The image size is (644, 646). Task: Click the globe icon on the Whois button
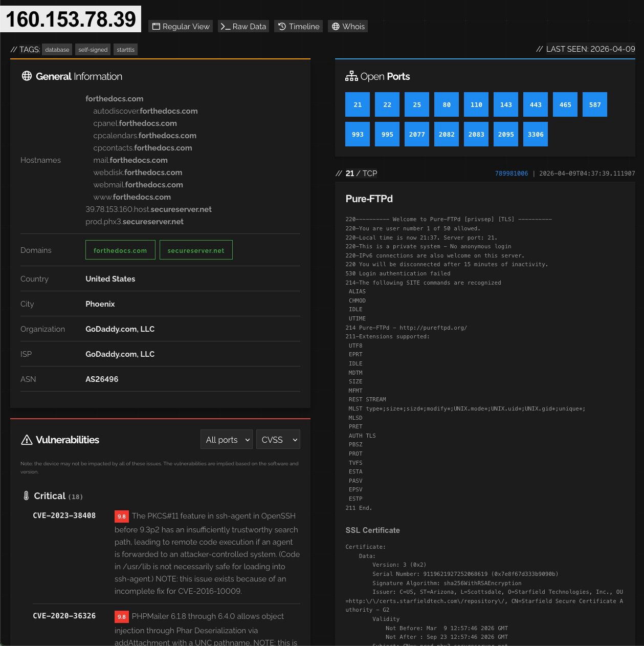(x=336, y=26)
